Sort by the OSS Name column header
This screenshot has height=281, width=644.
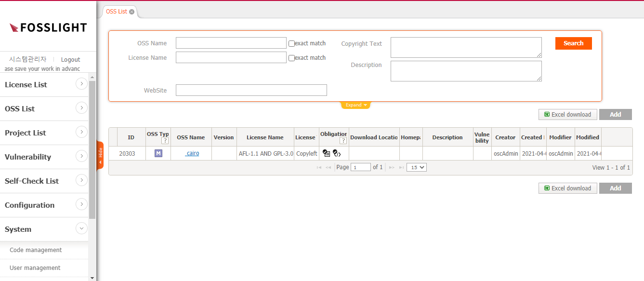[x=191, y=137]
